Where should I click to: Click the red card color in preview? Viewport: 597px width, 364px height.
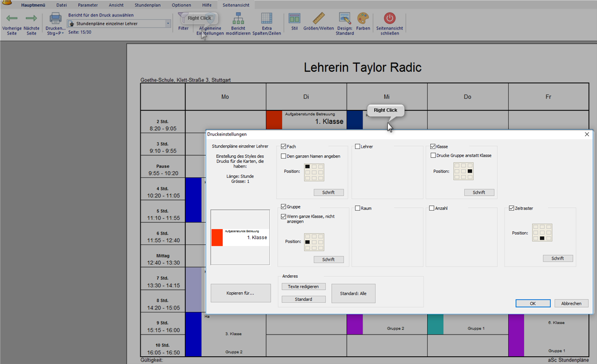(217, 237)
